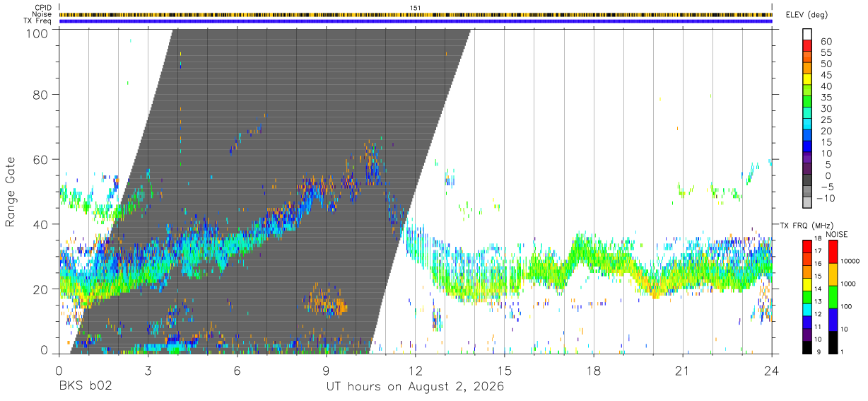Image resolution: width=868 pixels, height=401 pixels.
Task: Click the yellow-black Noise strip at top
Action: tap(416, 14)
